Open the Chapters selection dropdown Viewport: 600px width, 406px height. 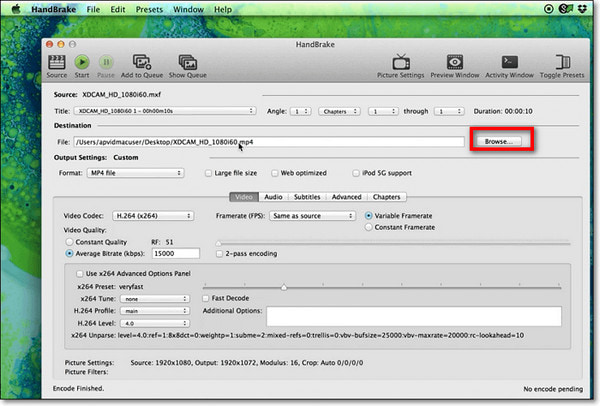point(339,111)
